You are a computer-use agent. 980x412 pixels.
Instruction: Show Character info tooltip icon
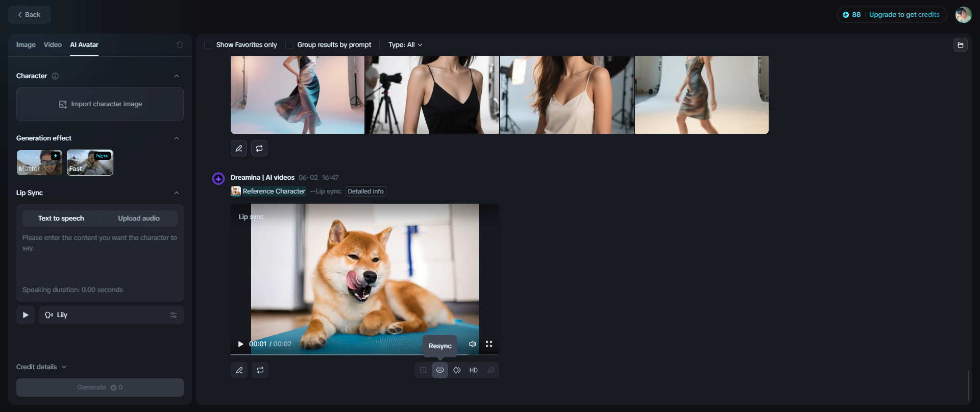pos(55,76)
